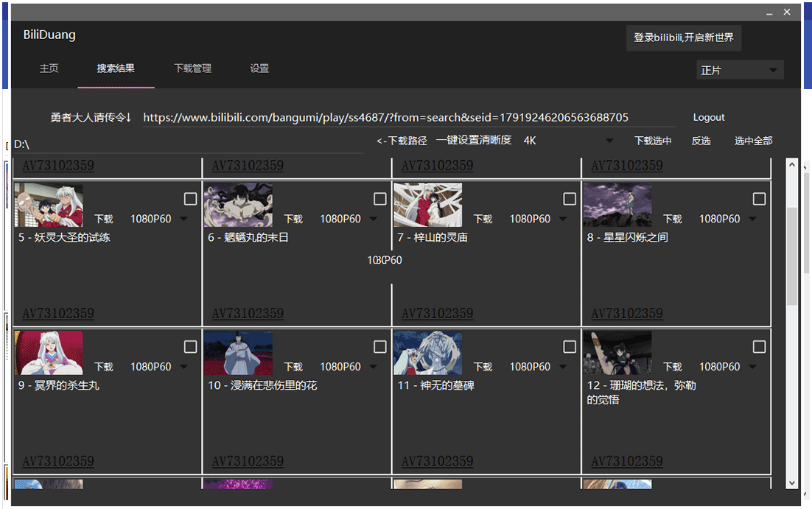Open the thumbnail of episode 7 梓山的灵庙

click(428, 205)
